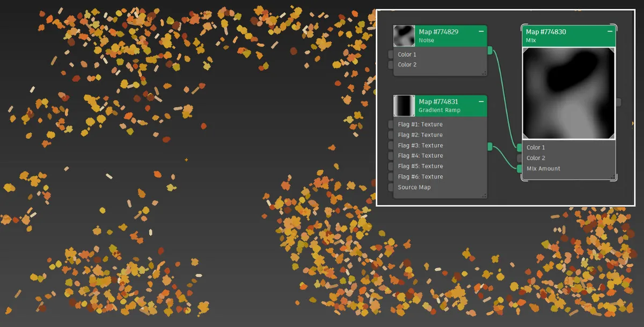
Task: Select the Flag #6: Texture slot
Action: (420, 176)
